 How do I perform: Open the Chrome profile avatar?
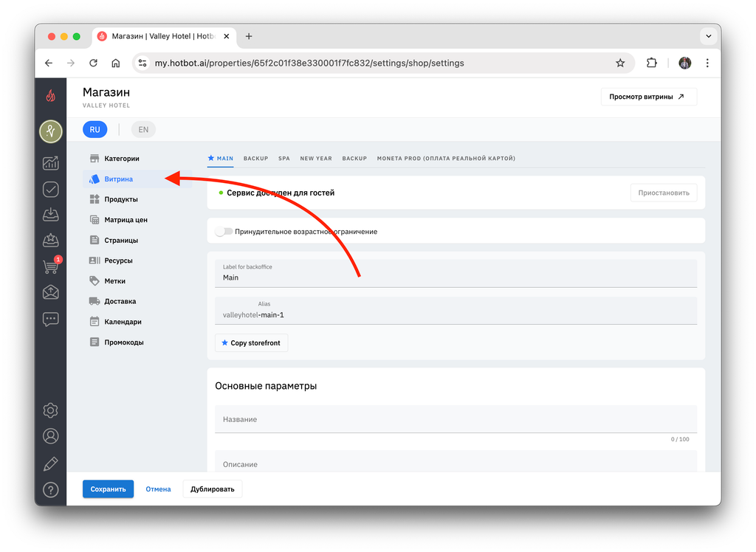click(x=684, y=63)
